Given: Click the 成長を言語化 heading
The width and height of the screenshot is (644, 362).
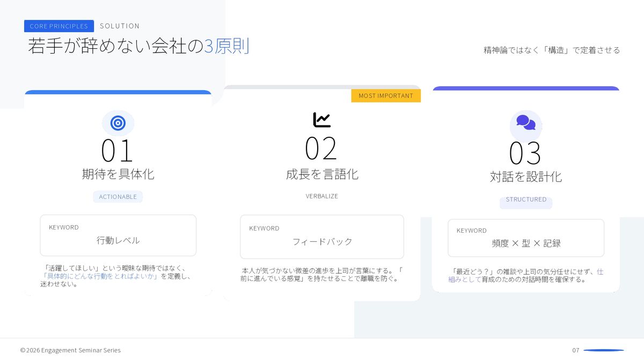Looking at the screenshot, I should (322, 174).
